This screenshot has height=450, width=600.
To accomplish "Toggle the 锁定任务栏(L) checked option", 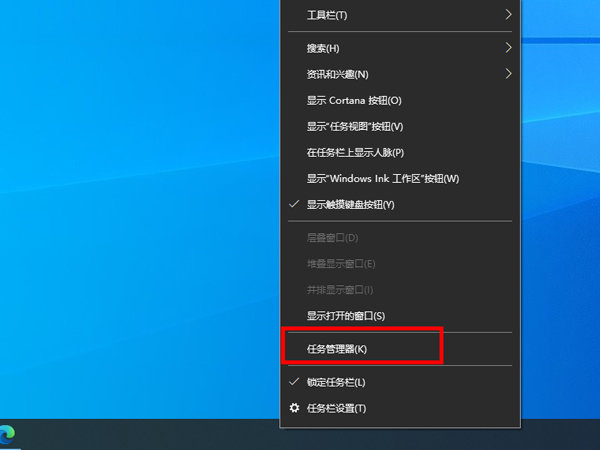I will point(336,382).
